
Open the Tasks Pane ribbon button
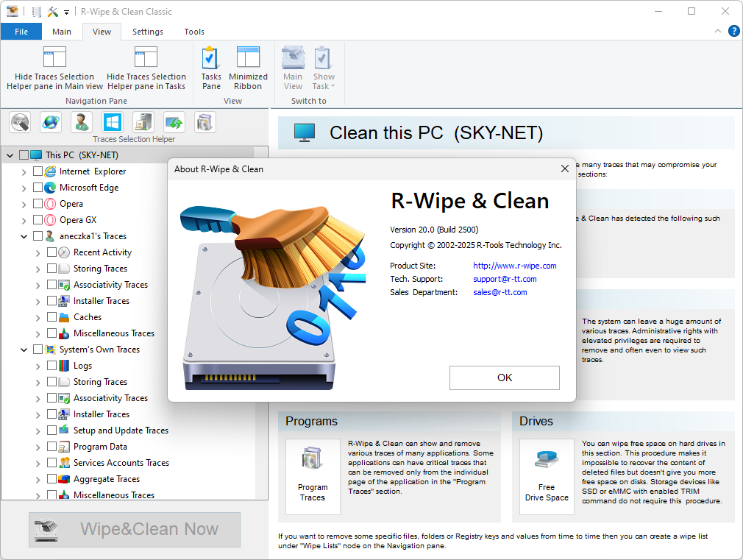[211, 68]
